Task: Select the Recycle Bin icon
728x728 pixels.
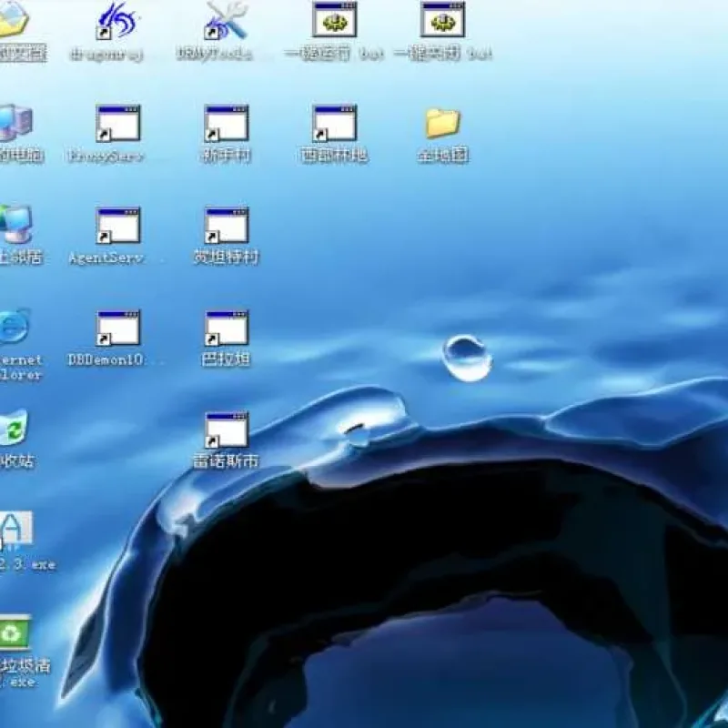Action: pos(13,428)
